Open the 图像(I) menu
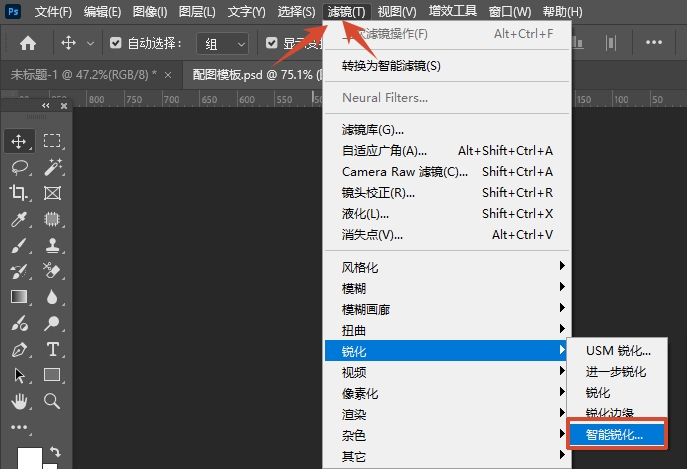Viewport: 687px width, 469px height. pyautogui.click(x=150, y=11)
